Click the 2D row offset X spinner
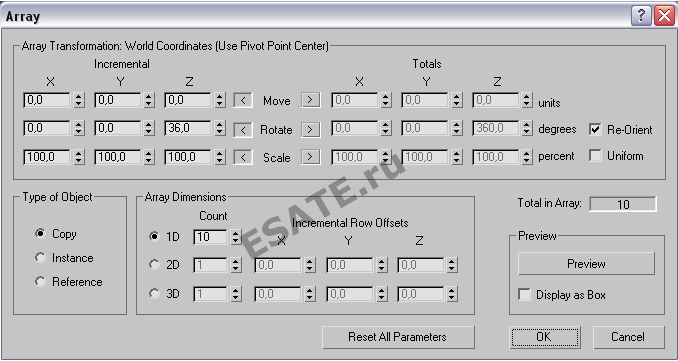 point(310,265)
